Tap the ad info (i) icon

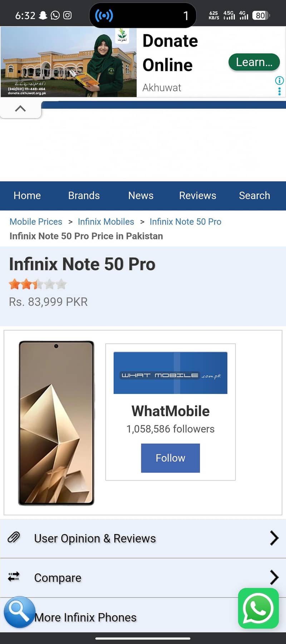point(279,81)
